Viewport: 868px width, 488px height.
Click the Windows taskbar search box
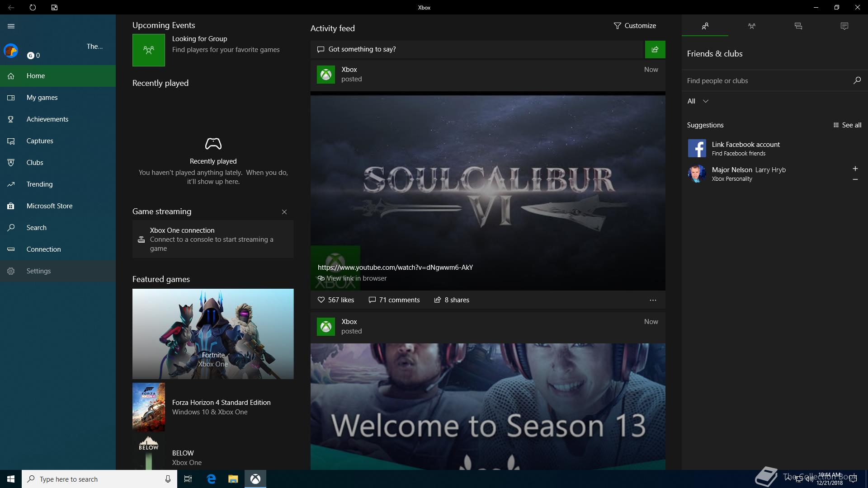tap(99, 479)
